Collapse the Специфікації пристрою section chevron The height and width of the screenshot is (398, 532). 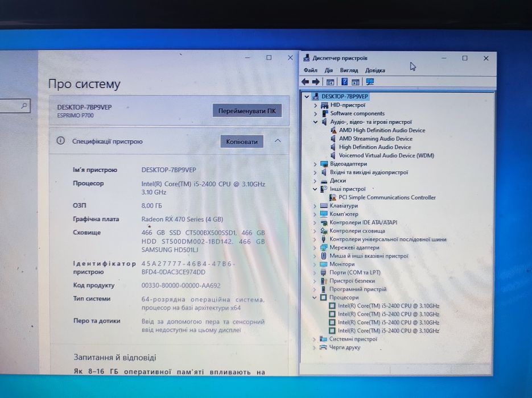point(278,140)
